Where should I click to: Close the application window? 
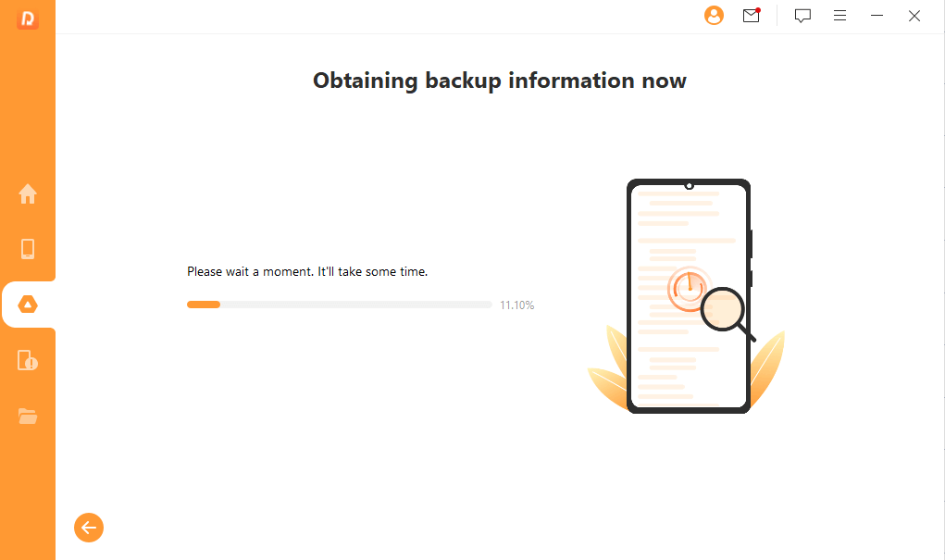pyautogui.click(x=914, y=16)
